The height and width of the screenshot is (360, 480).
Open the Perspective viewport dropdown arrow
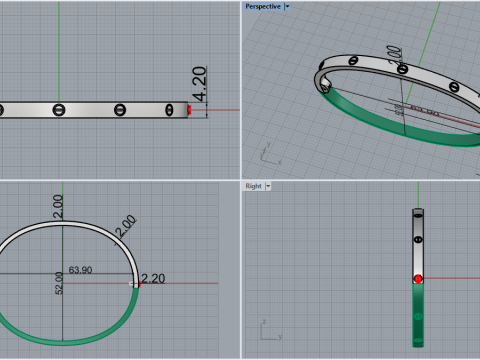click(287, 6)
